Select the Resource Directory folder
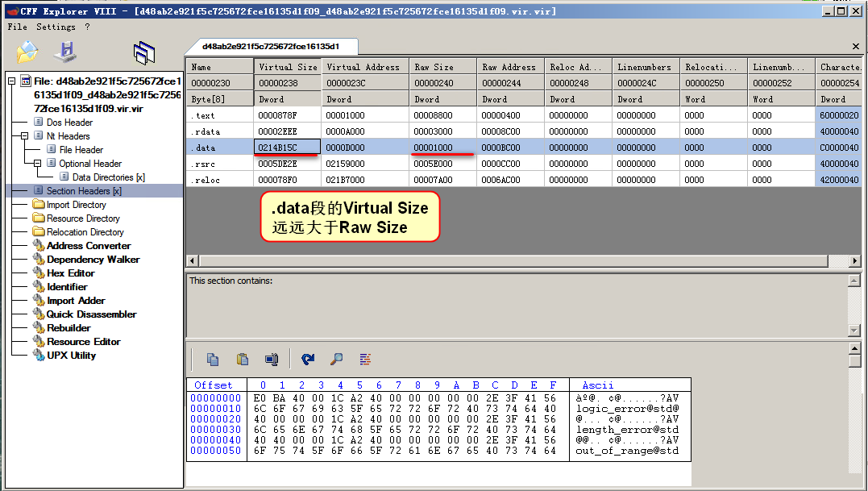Viewport: 868px width, 491px height. pyautogui.click(x=83, y=218)
